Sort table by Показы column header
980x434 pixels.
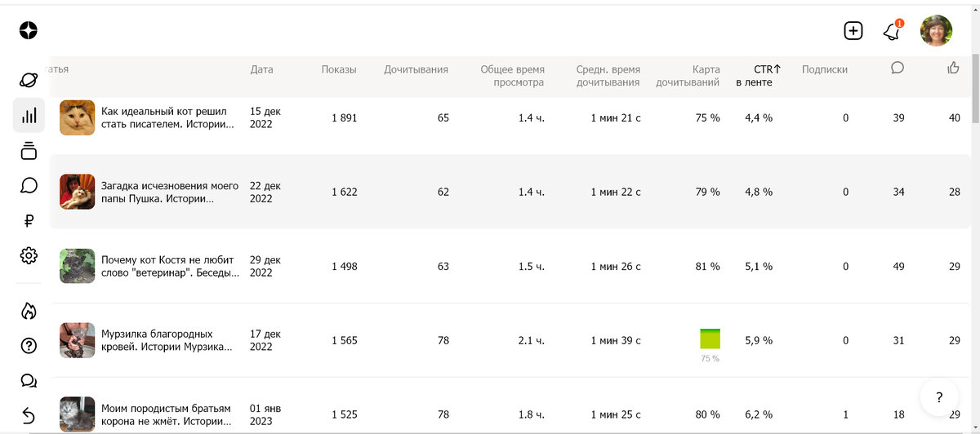tap(339, 69)
